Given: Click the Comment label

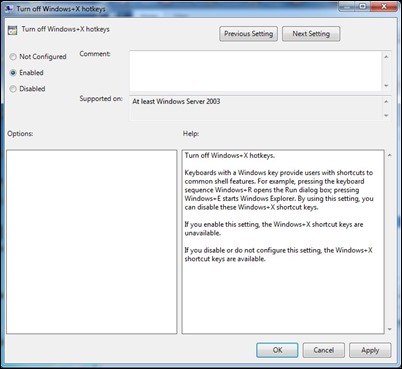Looking at the screenshot, I should [95, 54].
